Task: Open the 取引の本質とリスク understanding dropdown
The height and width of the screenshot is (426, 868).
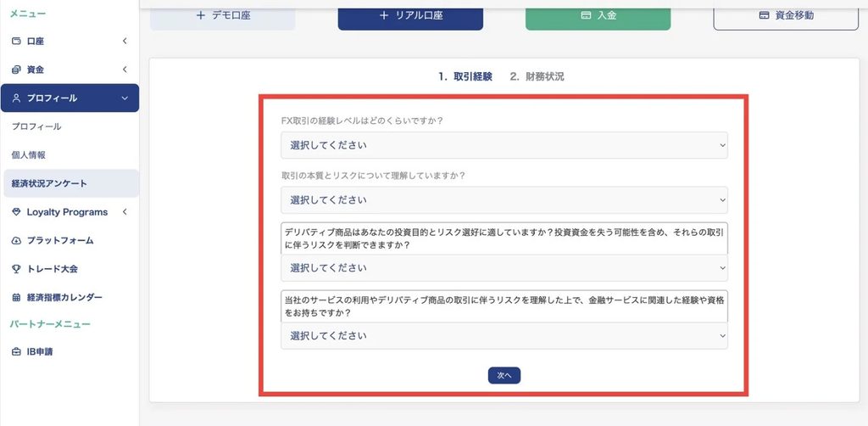Action: click(x=504, y=200)
